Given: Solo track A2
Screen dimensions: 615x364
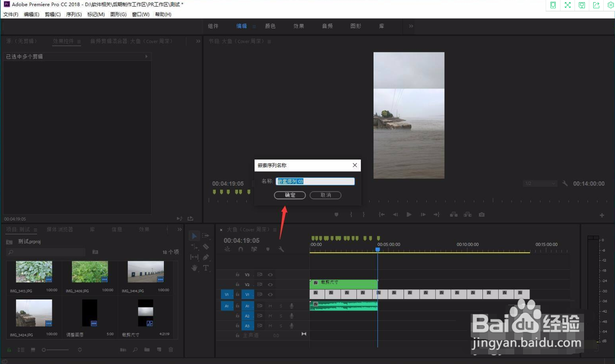Looking at the screenshot, I should 281,316.
